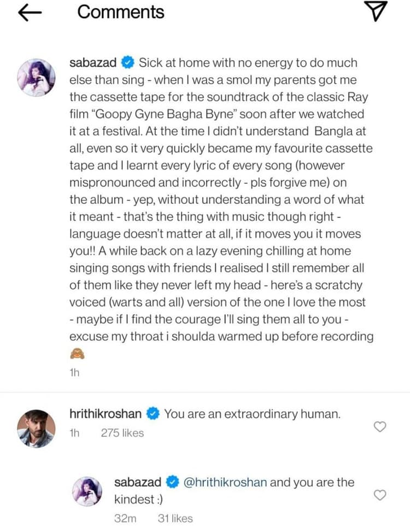410x532 pixels.
Task: Tap the @hrithikroshan mention in the reply
Action: click(x=225, y=482)
